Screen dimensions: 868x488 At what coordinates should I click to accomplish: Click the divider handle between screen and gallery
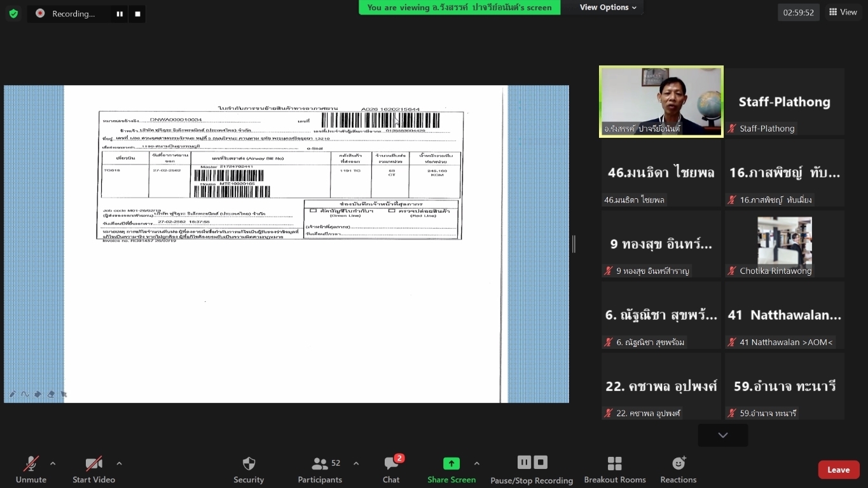(x=574, y=244)
